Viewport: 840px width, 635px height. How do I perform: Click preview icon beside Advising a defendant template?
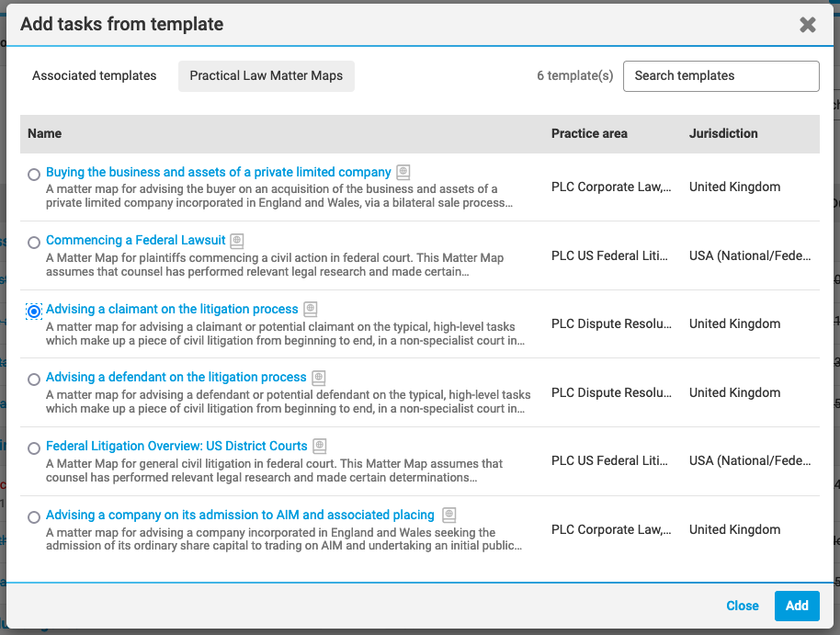point(319,378)
